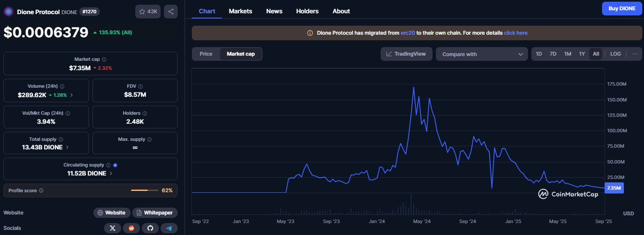
Task: Follow the 'click here' migration link
Action: tap(516, 33)
